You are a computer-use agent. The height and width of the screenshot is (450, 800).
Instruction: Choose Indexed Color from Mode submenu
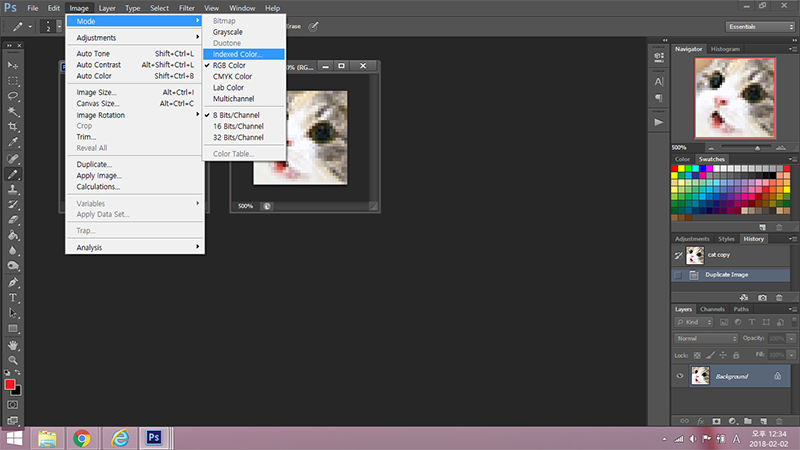(244, 54)
